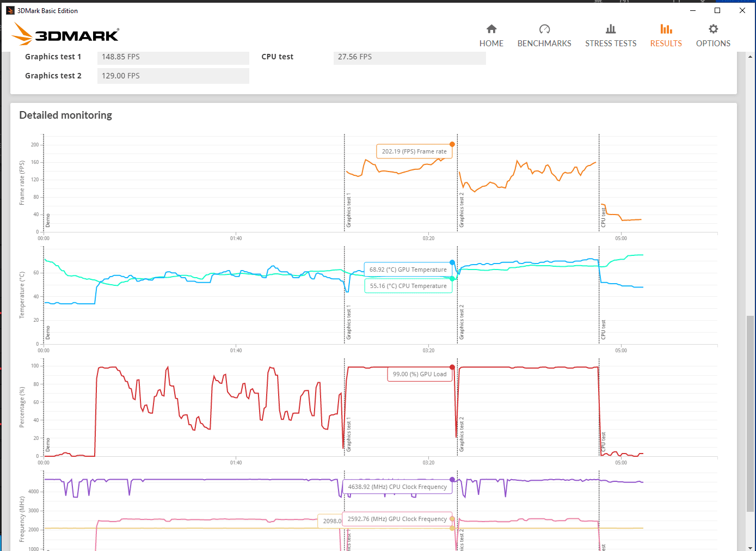Click the orange frame rate data point
The width and height of the screenshot is (756, 551).
coord(452,144)
